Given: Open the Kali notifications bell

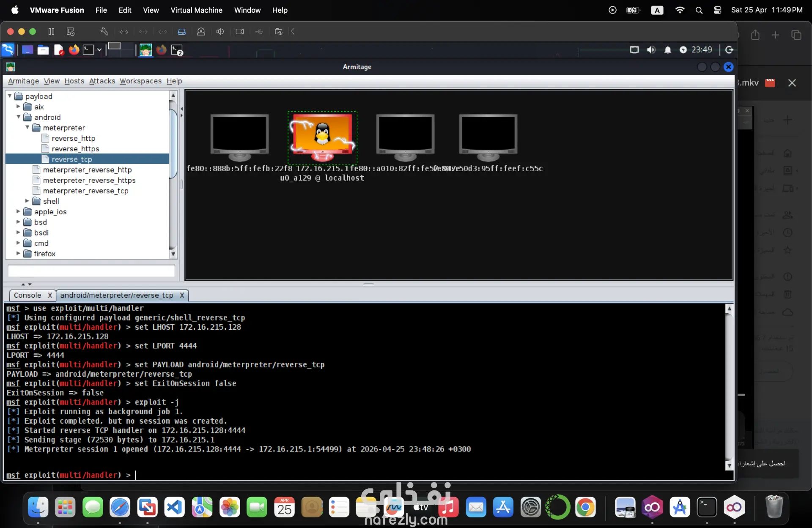Looking at the screenshot, I should point(668,50).
